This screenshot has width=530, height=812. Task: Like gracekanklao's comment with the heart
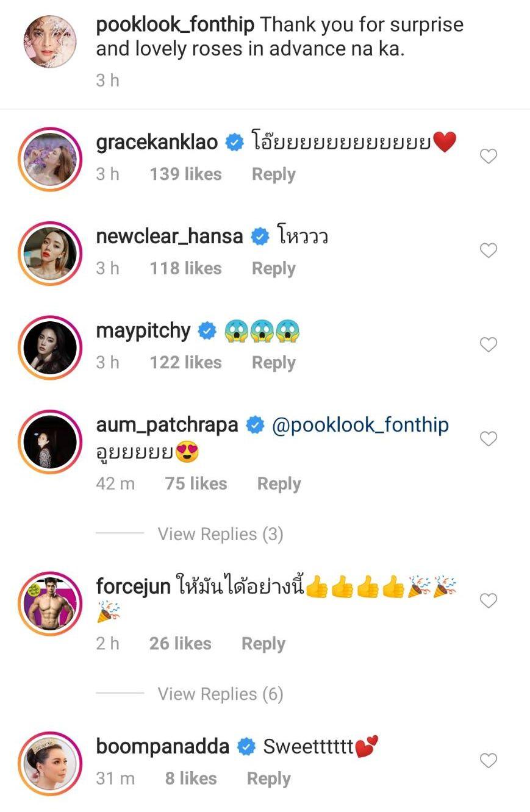point(488,157)
